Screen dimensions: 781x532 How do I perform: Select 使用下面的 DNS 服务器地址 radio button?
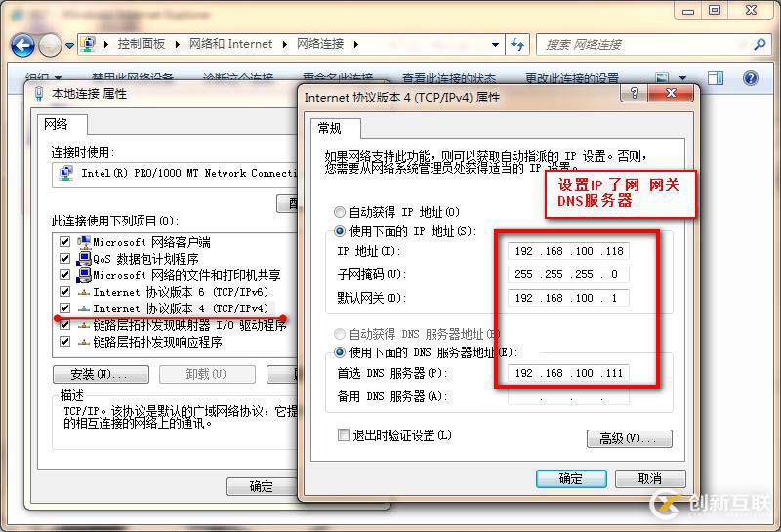[x=340, y=352]
